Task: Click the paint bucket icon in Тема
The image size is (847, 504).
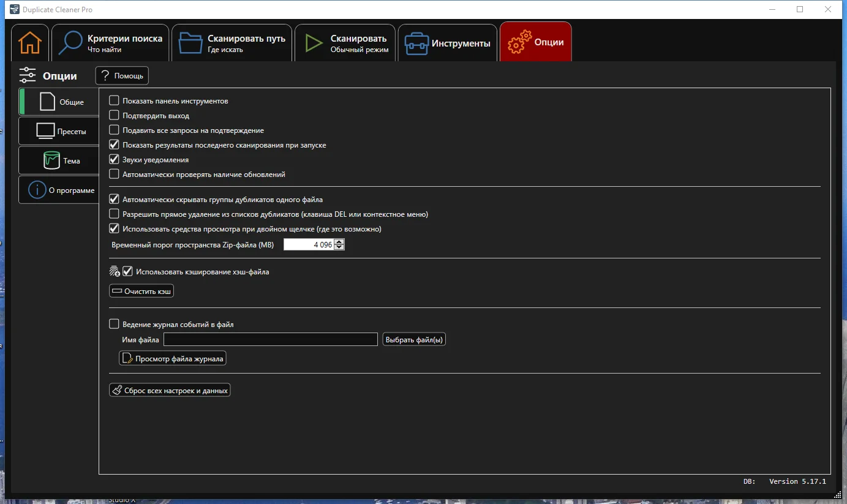Action: (x=51, y=160)
